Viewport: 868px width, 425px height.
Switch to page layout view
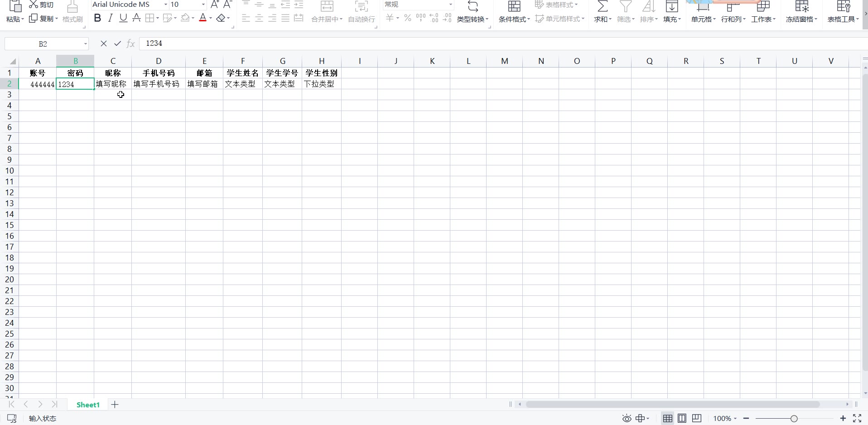682,418
